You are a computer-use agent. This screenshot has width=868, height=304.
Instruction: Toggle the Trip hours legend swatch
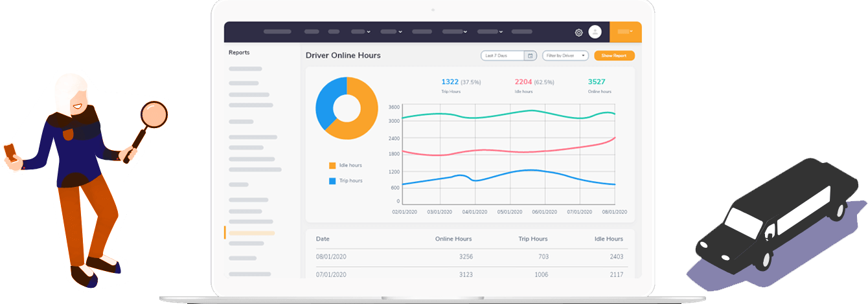pyautogui.click(x=332, y=181)
